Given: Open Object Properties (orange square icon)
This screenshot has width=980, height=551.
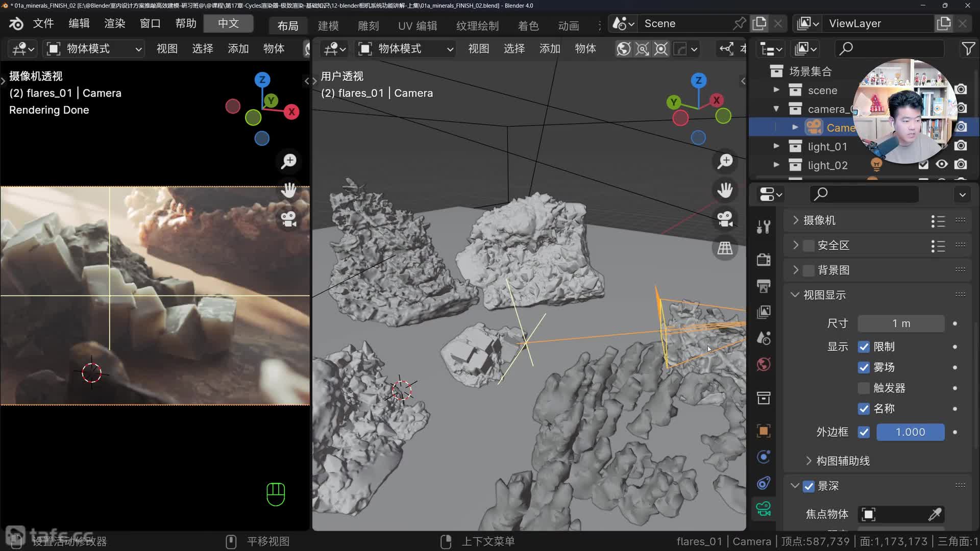Looking at the screenshot, I should click(763, 431).
